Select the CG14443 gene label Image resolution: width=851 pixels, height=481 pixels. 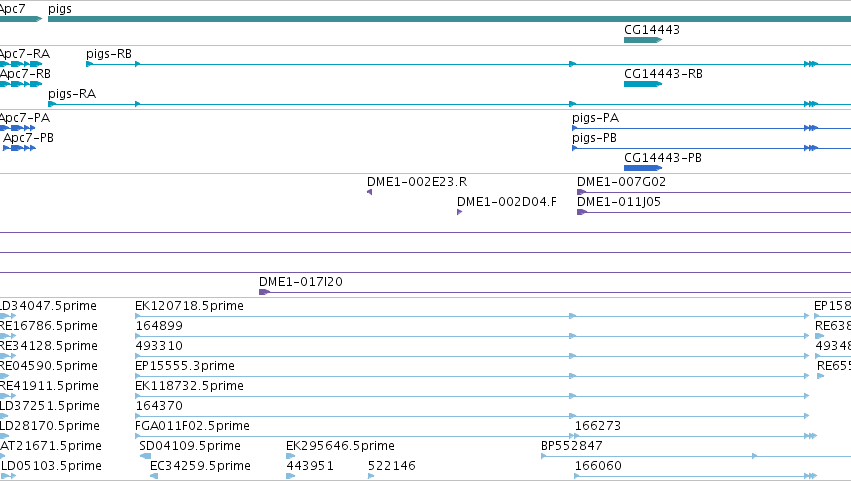652,29
